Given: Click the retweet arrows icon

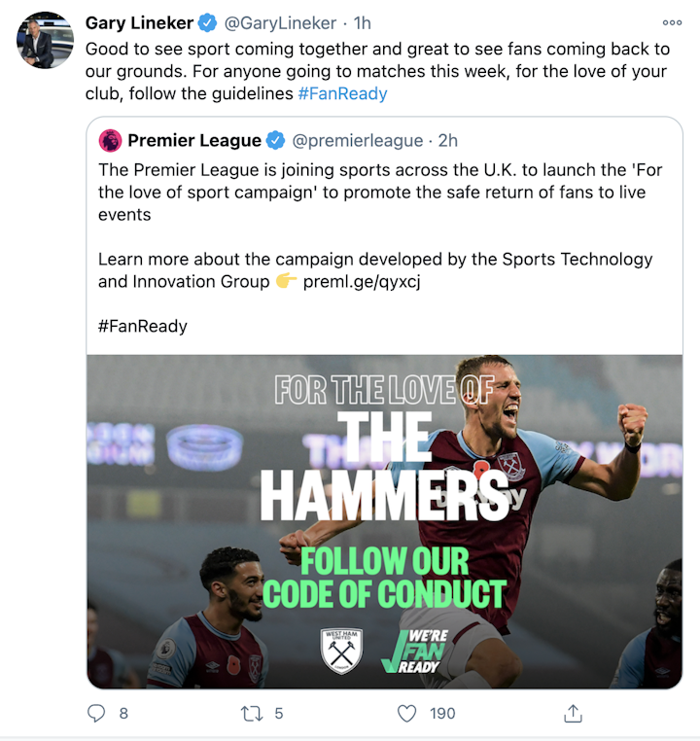Looking at the screenshot, I should click(x=251, y=714).
